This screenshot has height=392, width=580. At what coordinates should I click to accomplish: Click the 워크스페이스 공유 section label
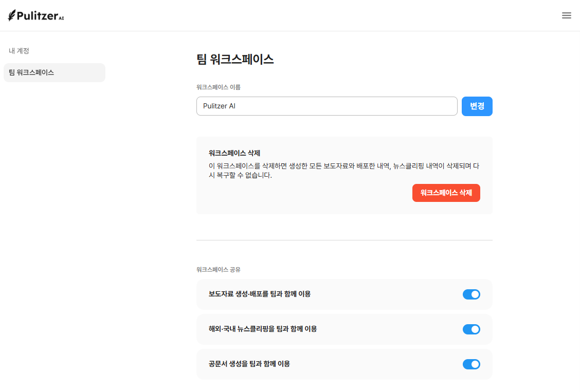(218, 270)
